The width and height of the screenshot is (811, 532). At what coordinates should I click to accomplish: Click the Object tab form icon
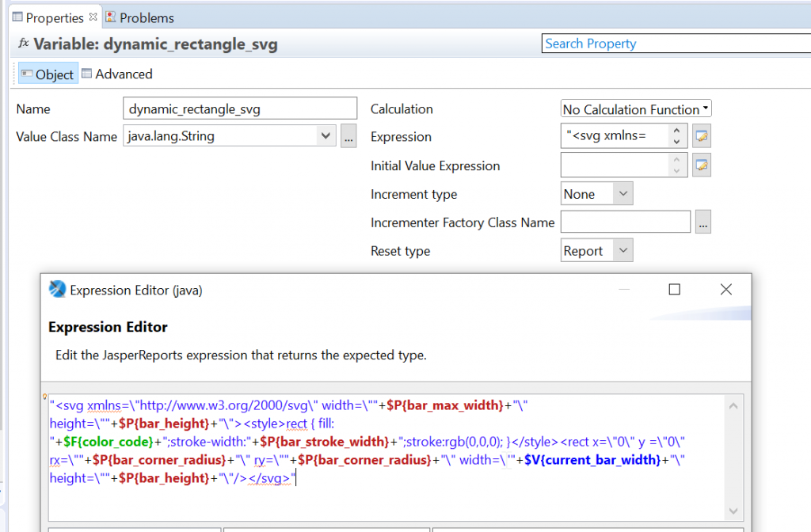27,74
